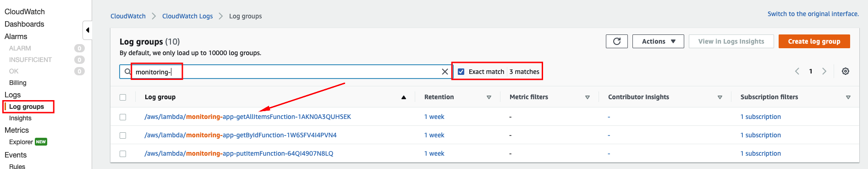The image size is (868, 169).
Task: Sort by Retention column arrow
Action: (x=489, y=97)
